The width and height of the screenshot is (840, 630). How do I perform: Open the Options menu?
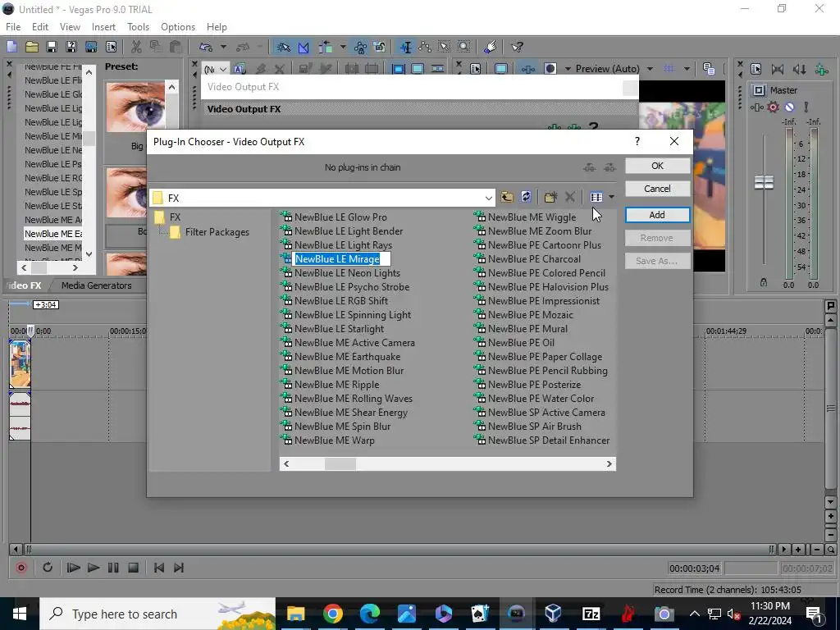coord(178,27)
